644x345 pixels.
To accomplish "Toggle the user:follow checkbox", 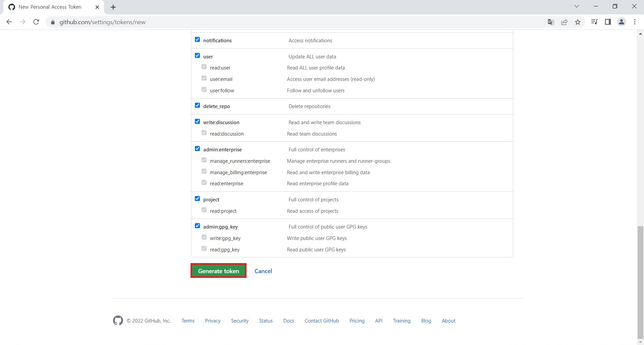I will (204, 90).
